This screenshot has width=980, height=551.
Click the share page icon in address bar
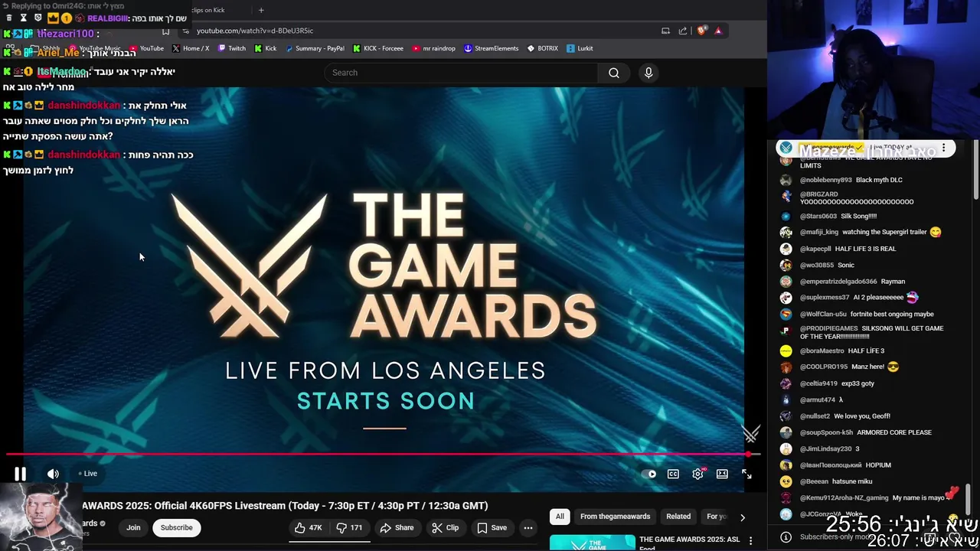click(683, 31)
